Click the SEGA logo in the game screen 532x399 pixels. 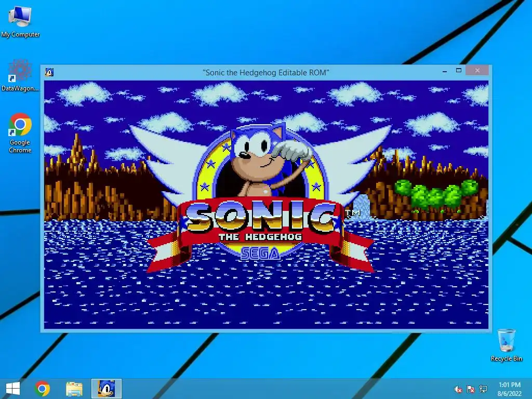(261, 254)
